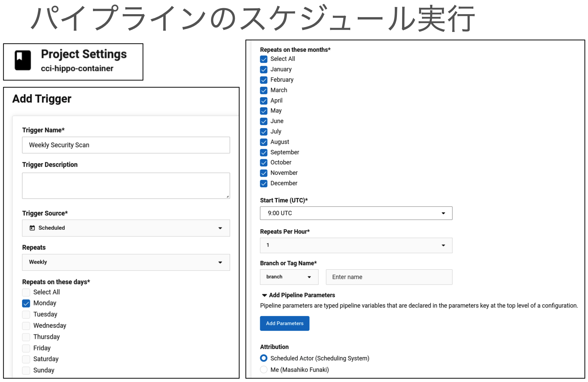The image size is (588, 382).
Task: Uncheck the Monday checkbox
Action: [26, 303]
